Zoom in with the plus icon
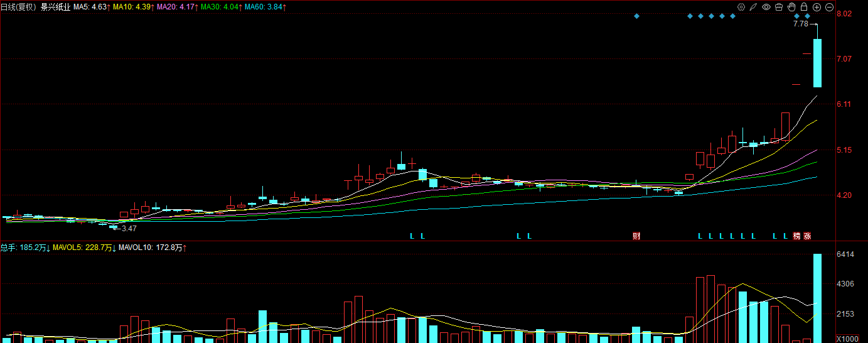The width and height of the screenshot is (868, 343). 817,7
